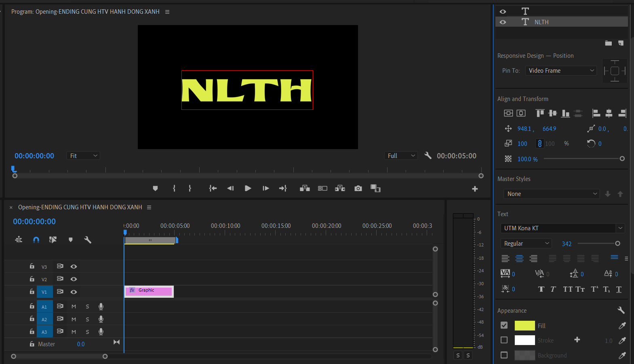Open Appearance graphics properties wrench

point(621,310)
